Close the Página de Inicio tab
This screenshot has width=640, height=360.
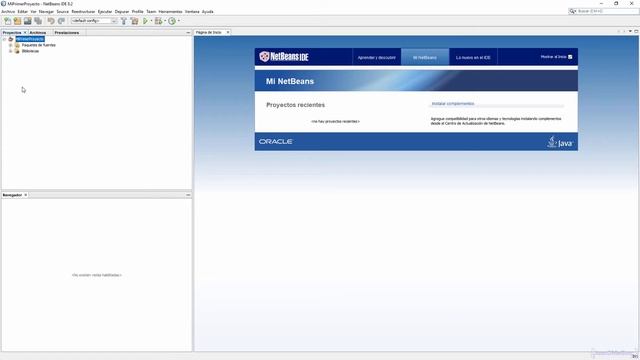click(228, 32)
